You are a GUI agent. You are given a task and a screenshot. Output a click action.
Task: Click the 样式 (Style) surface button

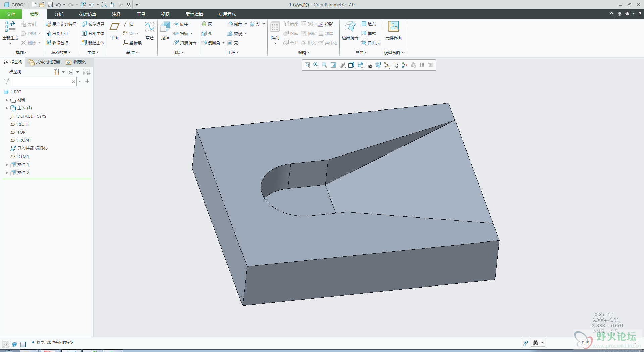[368, 34]
